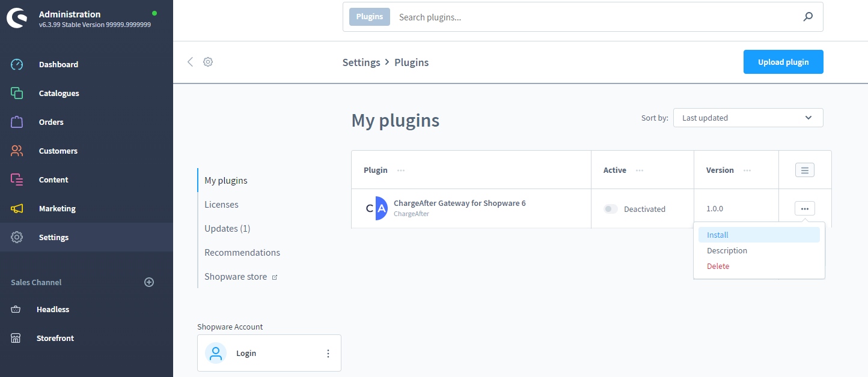Open Plugin column options dots

401,170
